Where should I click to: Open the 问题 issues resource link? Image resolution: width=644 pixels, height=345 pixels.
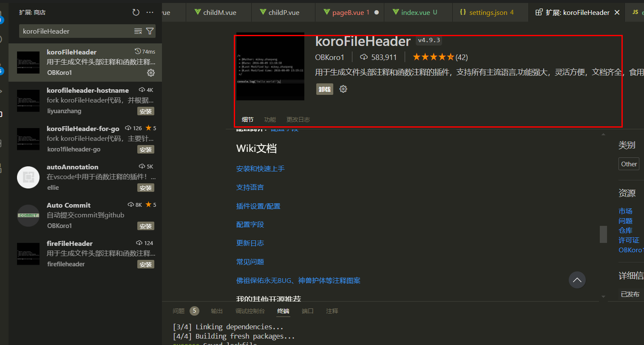tap(625, 221)
